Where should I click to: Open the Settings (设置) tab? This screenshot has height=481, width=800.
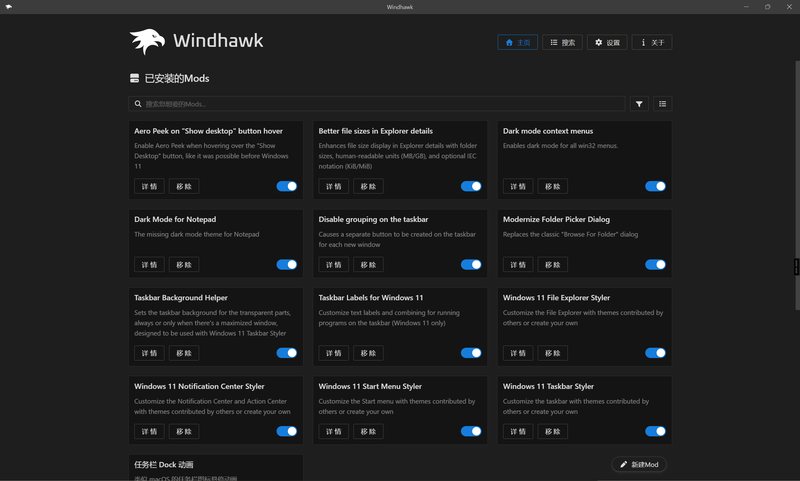click(x=607, y=42)
